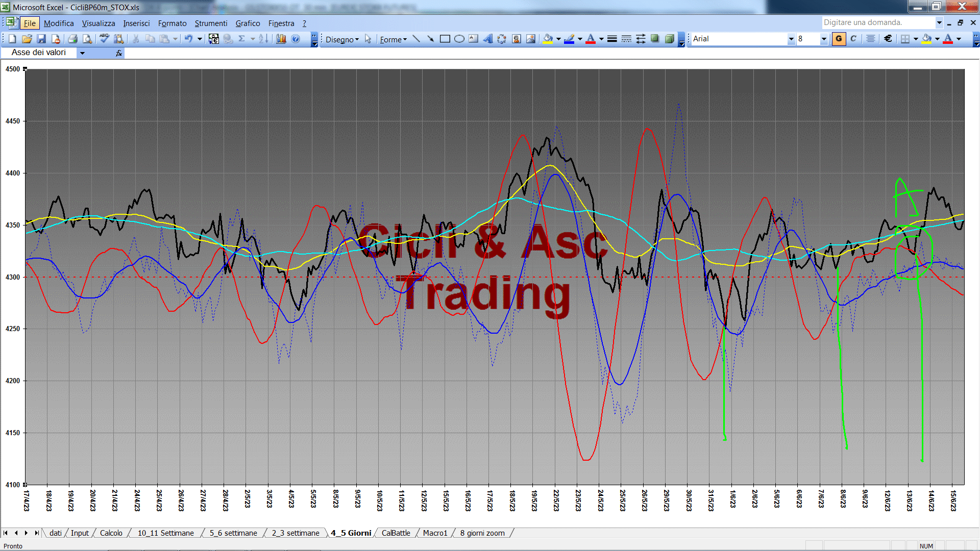Click the drawing font color A swatch
The height and width of the screenshot is (551, 980).
tap(591, 39)
